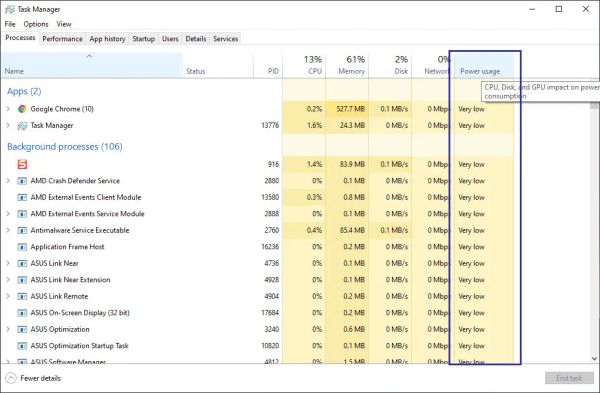Sort by the Status column header
The height and width of the screenshot is (393, 600).
[218, 65]
